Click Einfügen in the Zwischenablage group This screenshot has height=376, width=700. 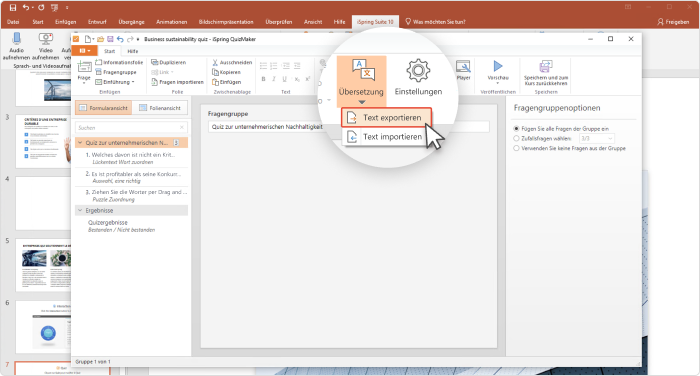coord(226,82)
